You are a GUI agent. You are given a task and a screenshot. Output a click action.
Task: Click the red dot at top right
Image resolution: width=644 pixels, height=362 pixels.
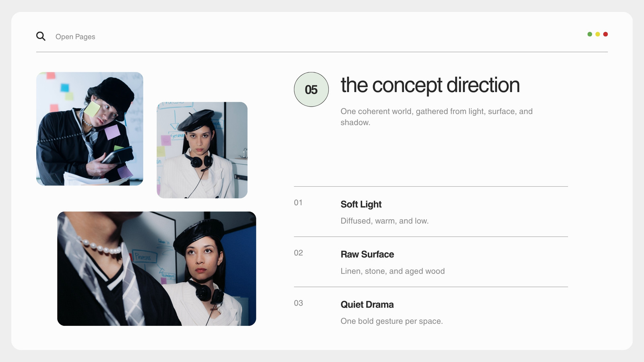coord(605,34)
